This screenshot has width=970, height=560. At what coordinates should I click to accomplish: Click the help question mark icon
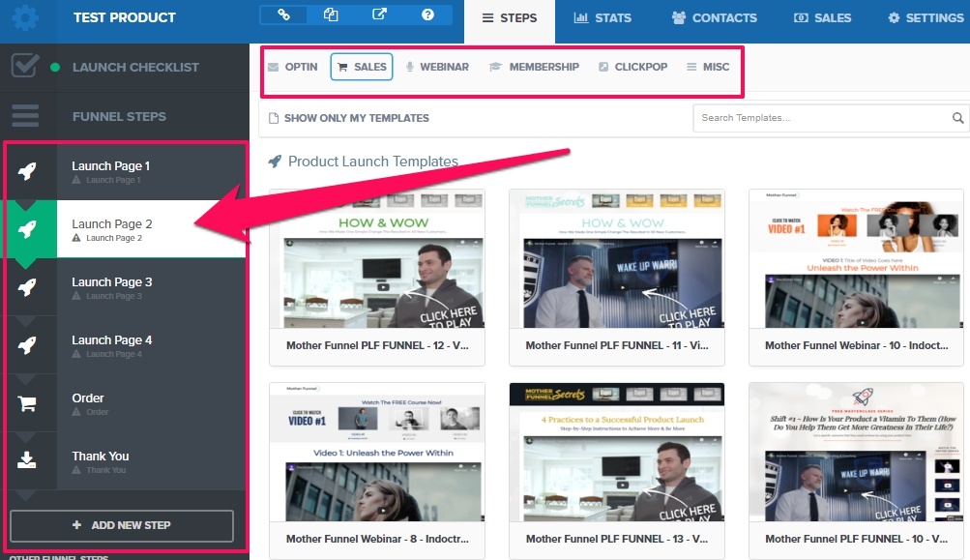427,15
